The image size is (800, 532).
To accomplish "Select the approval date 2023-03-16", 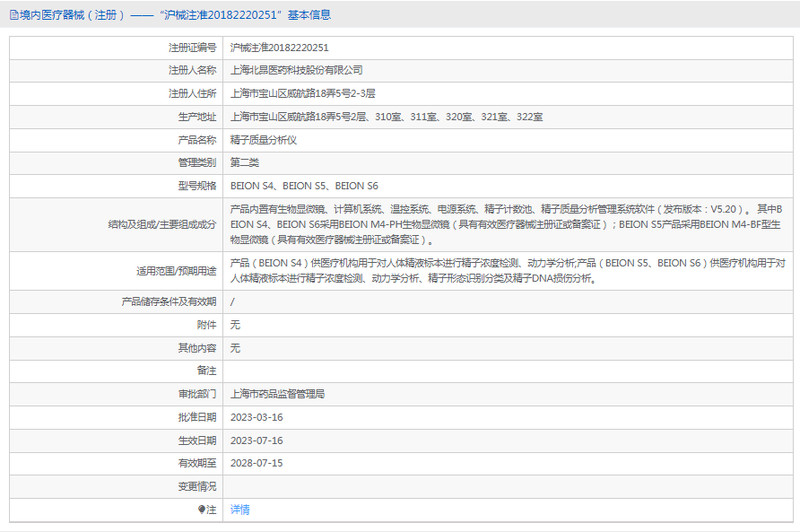I will [257, 417].
